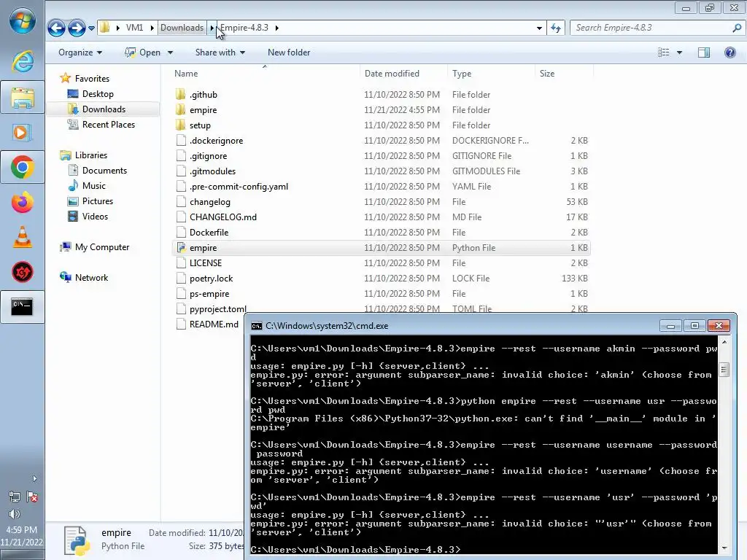Open Videos library
Screen dimensions: 747x560
(x=95, y=216)
